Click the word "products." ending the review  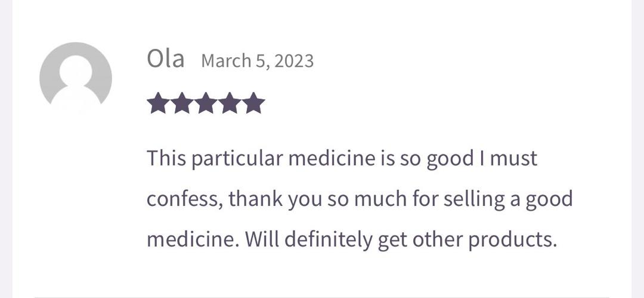(x=512, y=239)
